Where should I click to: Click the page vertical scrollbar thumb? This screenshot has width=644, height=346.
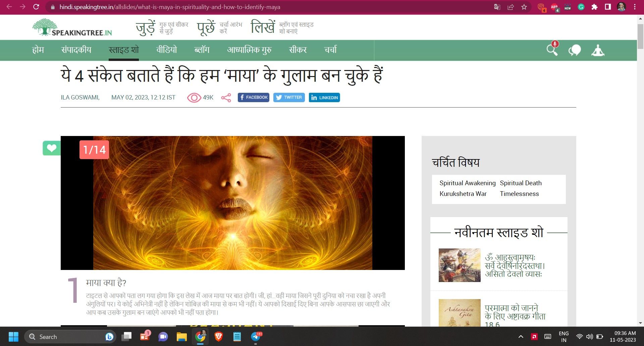point(640,36)
